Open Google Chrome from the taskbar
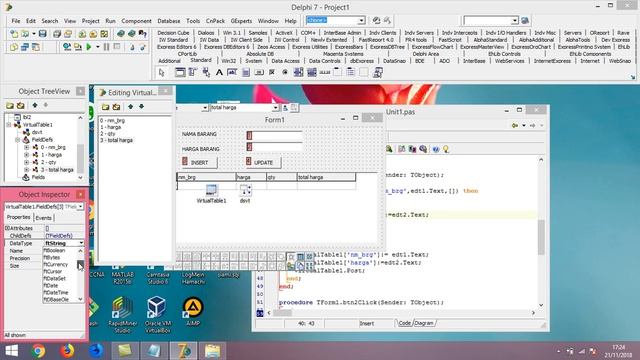This screenshot has height=360, width=640. point(38,351)
